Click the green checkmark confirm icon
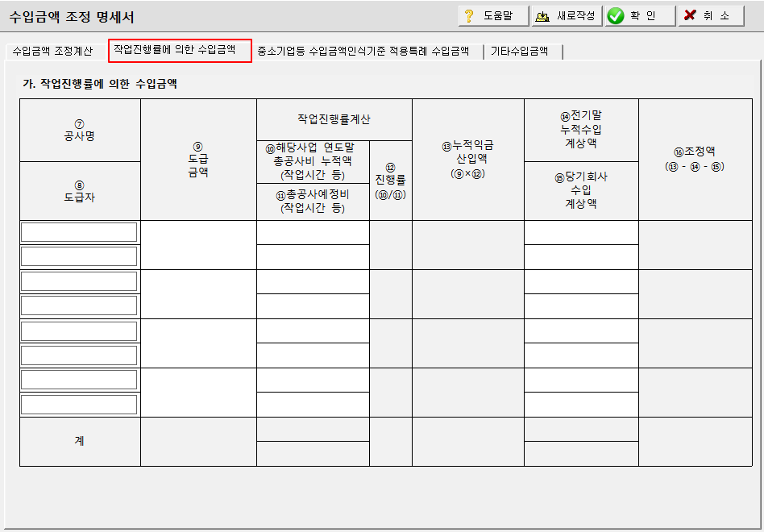 tap(616, 16)
